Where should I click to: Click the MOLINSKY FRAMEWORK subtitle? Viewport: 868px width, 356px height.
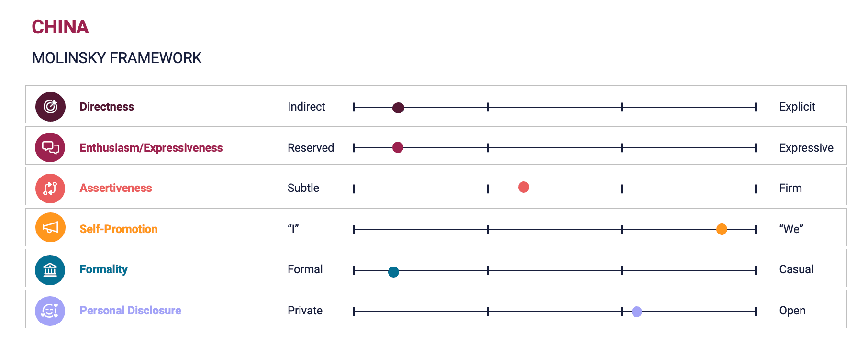pos(117,58)
